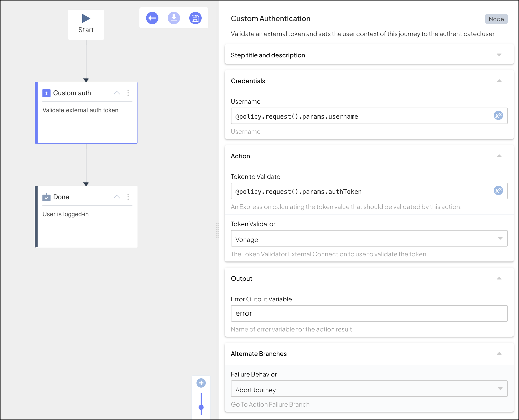Click the download journey icon

click(174, 18)
